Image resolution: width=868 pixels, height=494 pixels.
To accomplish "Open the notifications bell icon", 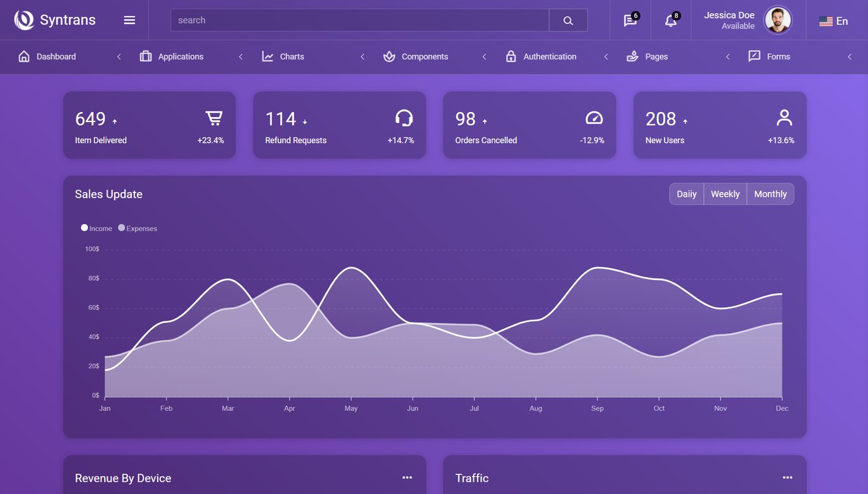I will coord(671,20).
